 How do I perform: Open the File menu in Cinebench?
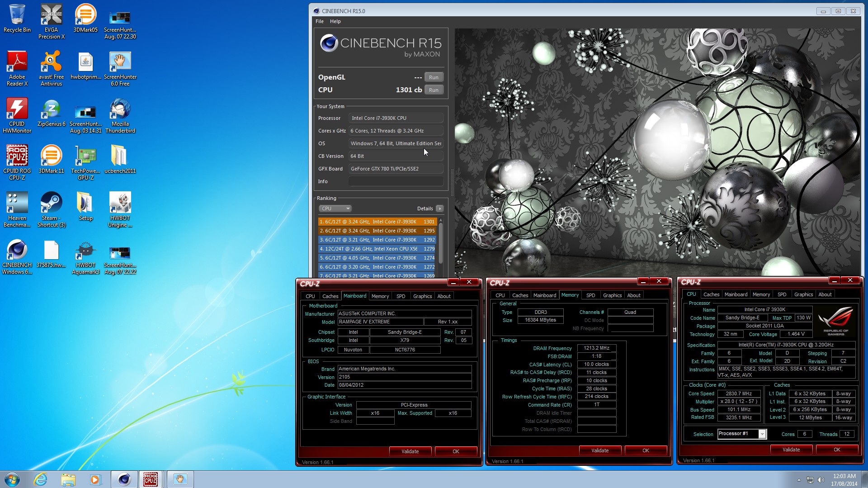click(320, 21)
